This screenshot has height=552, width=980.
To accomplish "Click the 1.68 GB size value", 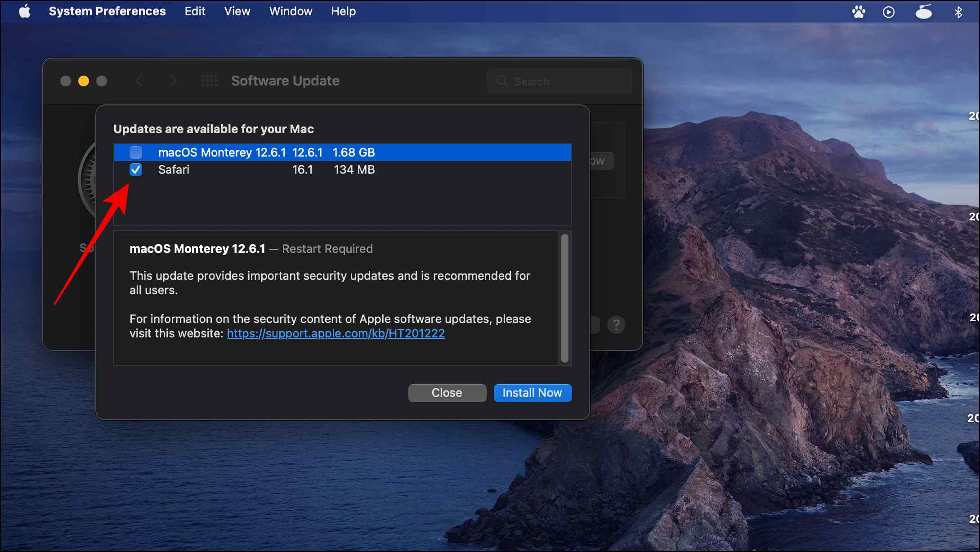I will (354, 153).
